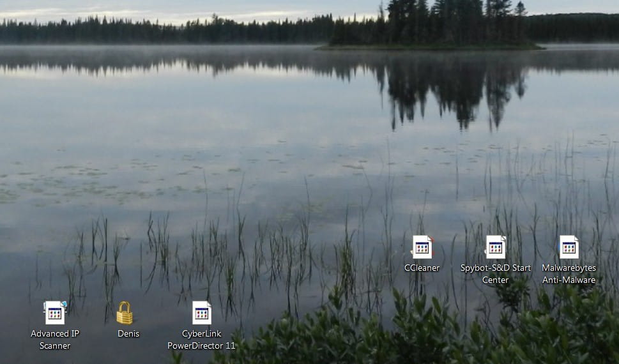Click the "Advanced IP Scanner" label
This screenshot has width=619, height=364.
(x=55, y=340)
